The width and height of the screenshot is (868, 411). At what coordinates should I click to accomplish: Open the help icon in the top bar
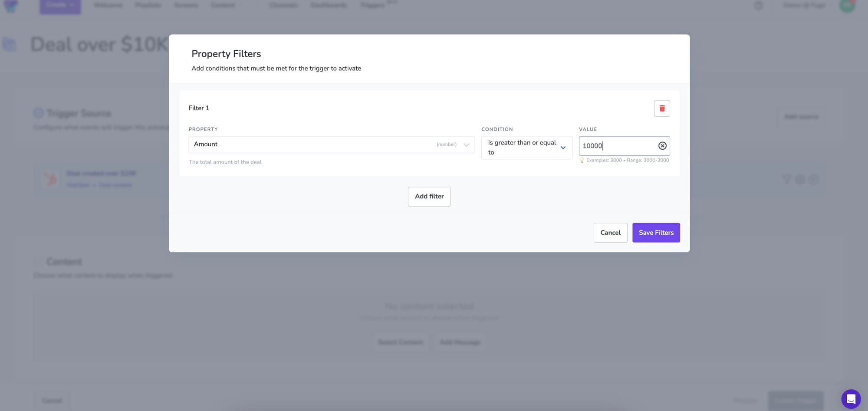pyautogui.click(x=758, y=6)
